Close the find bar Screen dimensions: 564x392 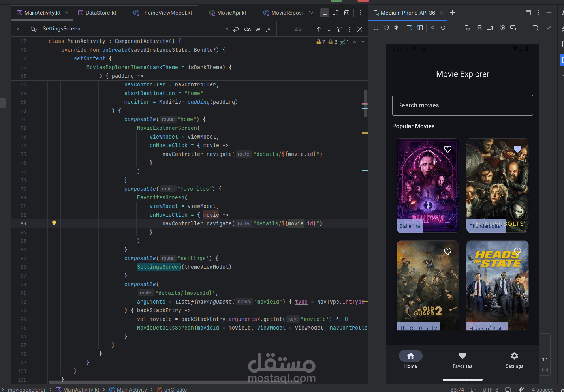[x=360, y=29]
